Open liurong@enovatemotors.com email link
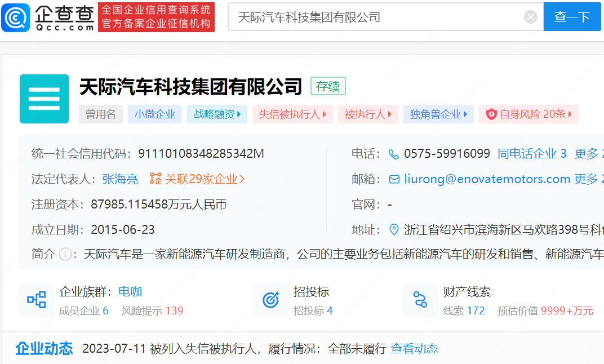Image resolution: width=604 pixels, height=364 pixels. pos(487,179)
